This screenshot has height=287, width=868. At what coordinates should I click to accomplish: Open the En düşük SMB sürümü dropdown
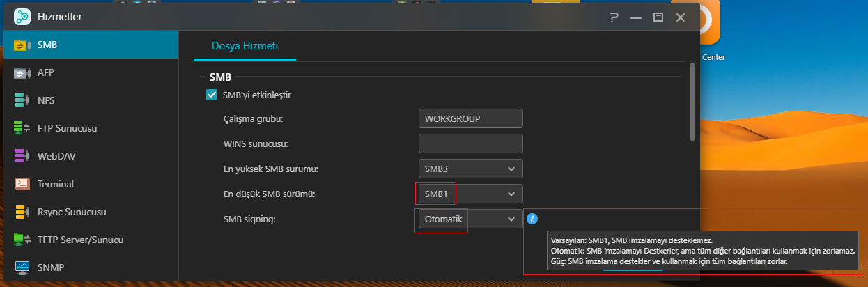point(470,194)
